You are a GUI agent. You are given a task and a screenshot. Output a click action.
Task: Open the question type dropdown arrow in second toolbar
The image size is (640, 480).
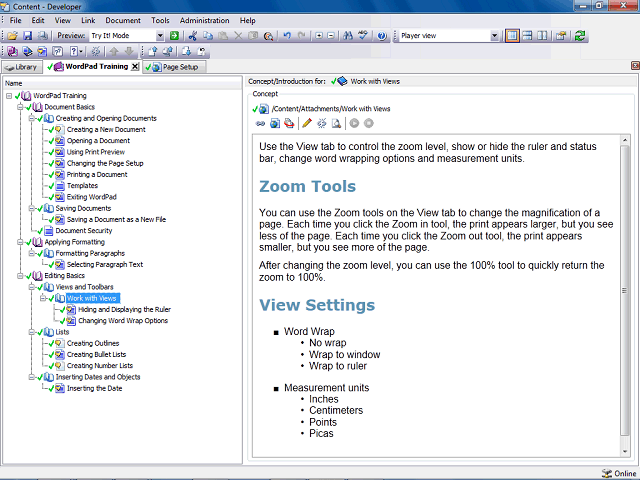coord(81,51)
